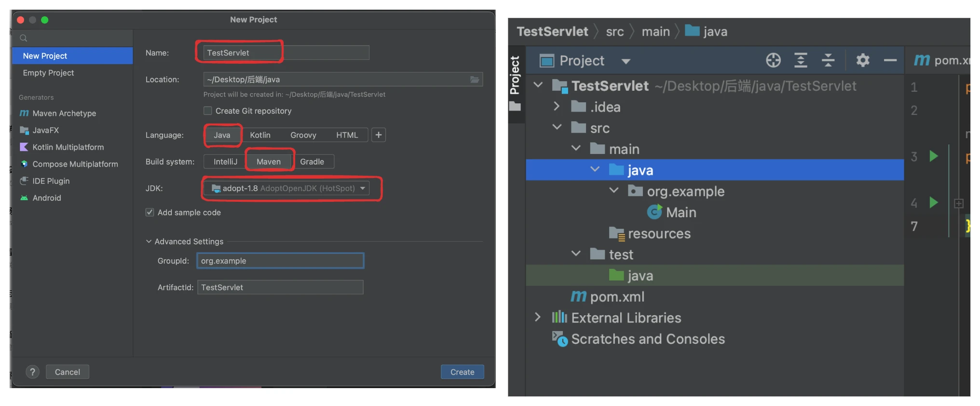Switch to pom.xml editor tab

(941, 60)
